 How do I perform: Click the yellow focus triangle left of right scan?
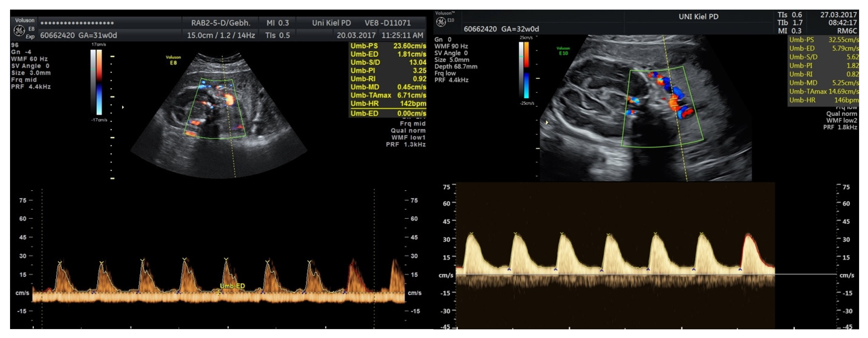pyautogui.click(x=547, y=123)
